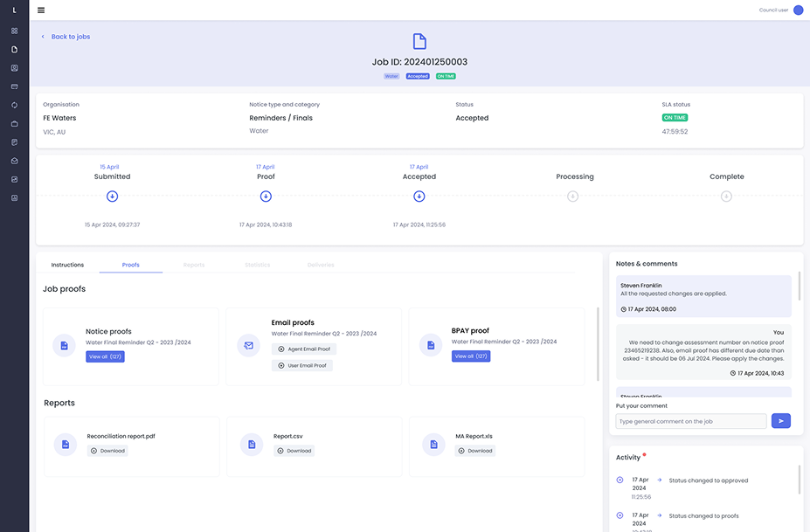Click the 15 Apr 2024, 09:27:37 timestamp
Viewport: 810px width, 532px height.
112,225
